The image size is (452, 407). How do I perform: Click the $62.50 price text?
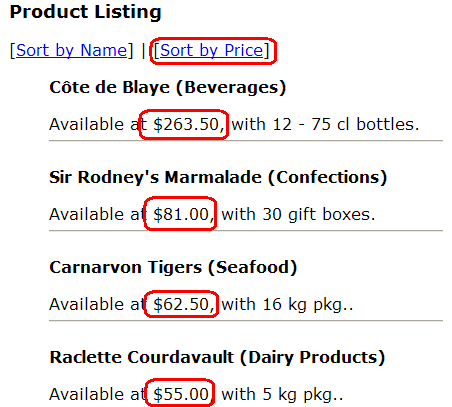(x=181, y=304)
